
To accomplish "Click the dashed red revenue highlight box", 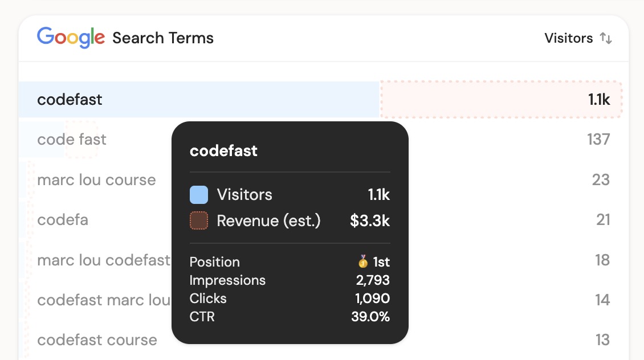I will [x=502, y=99].
